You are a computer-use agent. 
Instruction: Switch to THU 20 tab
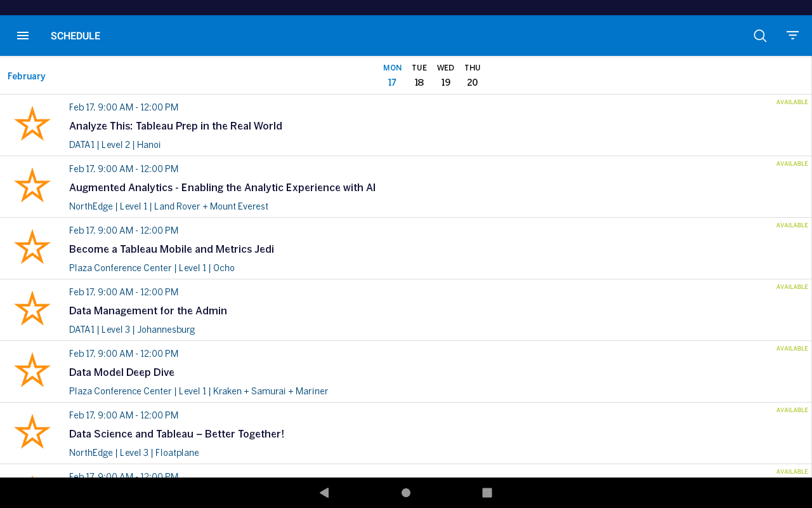tap(473, 75)
